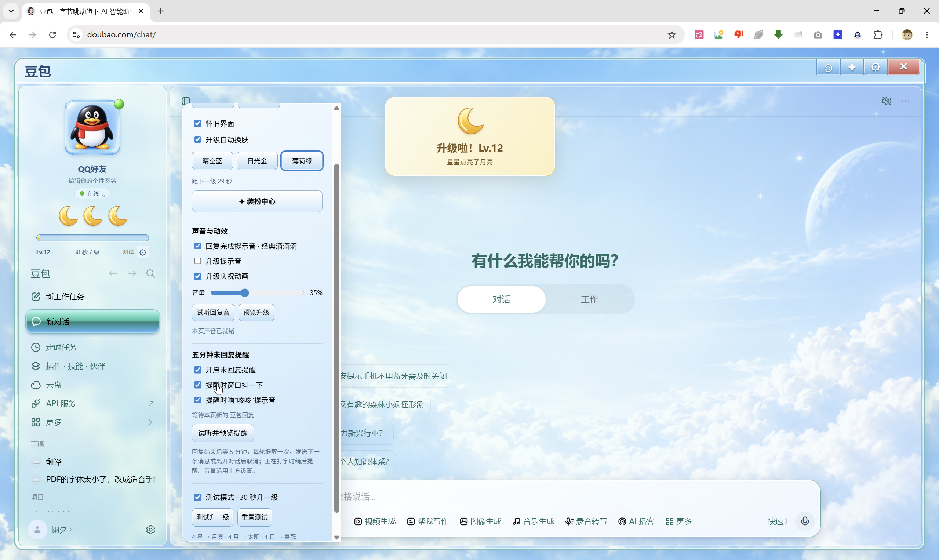Click the sparkle star icon in title bar

coord(852,68)
